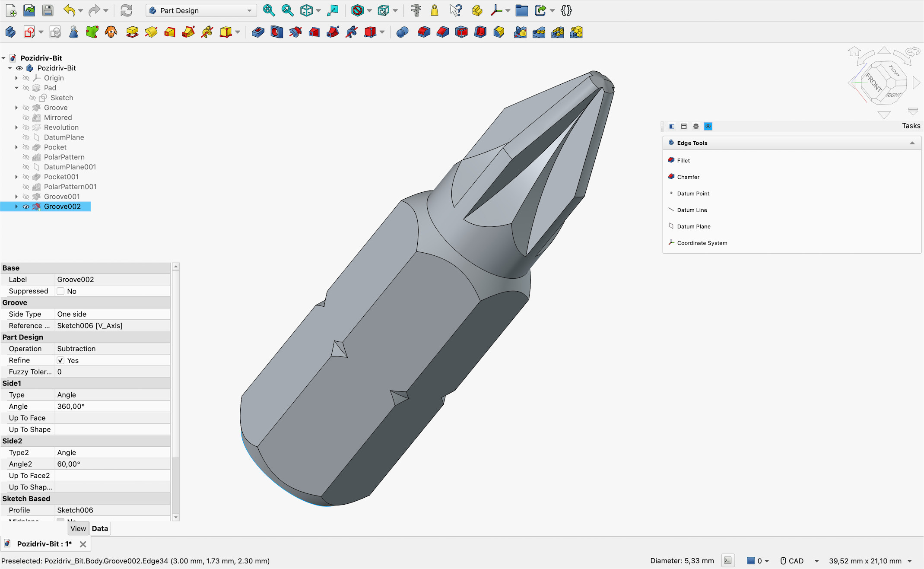This screenshot has width=924, height=569.
Task: Show Groove001 via its eye icon
Action: click(26, 197)
